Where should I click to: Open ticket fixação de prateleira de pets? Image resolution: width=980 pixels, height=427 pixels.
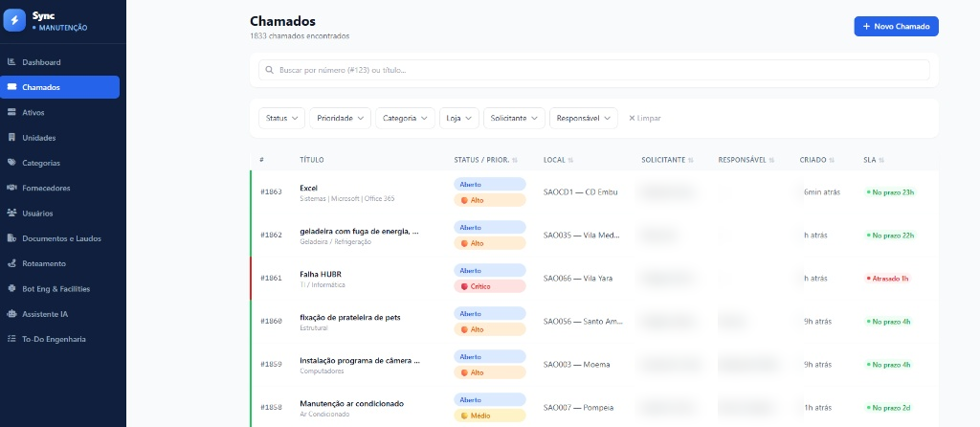[350, 317]
